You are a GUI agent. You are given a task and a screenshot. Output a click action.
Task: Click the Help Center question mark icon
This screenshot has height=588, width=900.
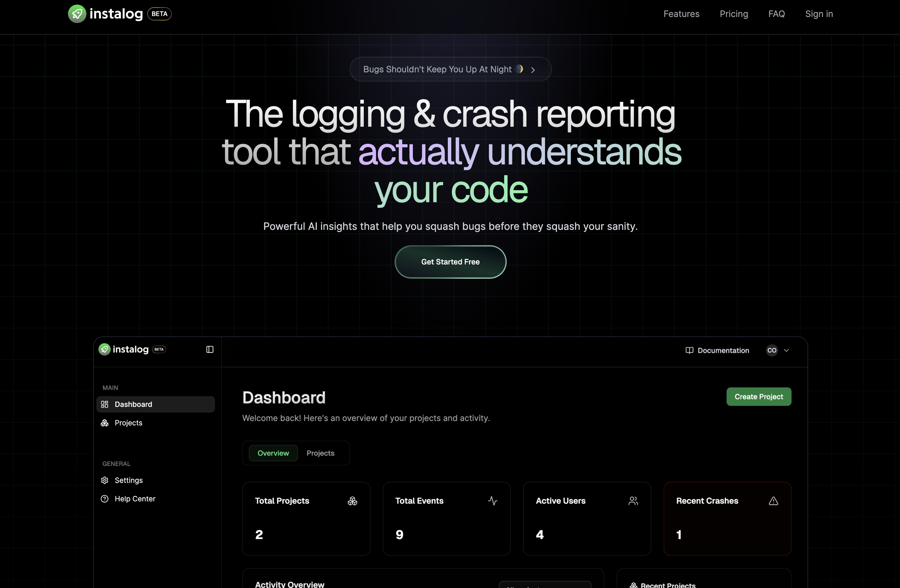[x=105, y=499]
